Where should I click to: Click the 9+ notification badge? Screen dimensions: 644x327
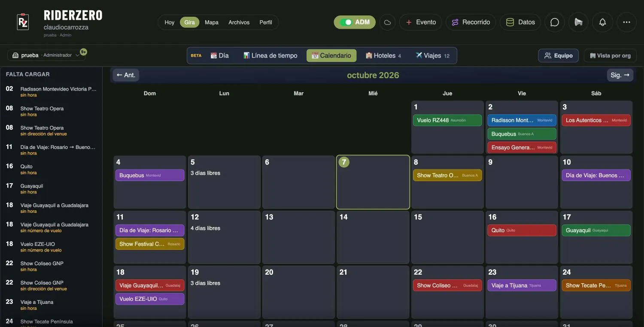click(x=83, y=52)
